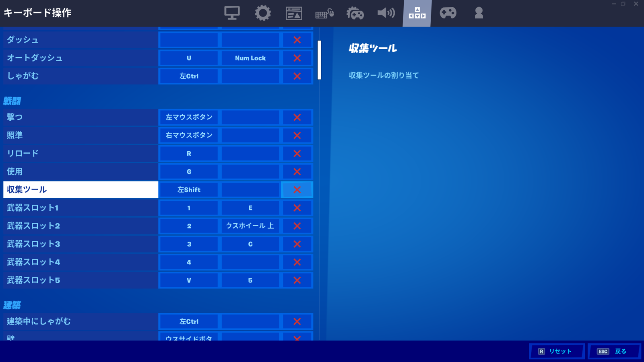The height and width of the screenshot is (362, 644).
Task: Select the 照準 row label
Action: (x=80, y=136)
